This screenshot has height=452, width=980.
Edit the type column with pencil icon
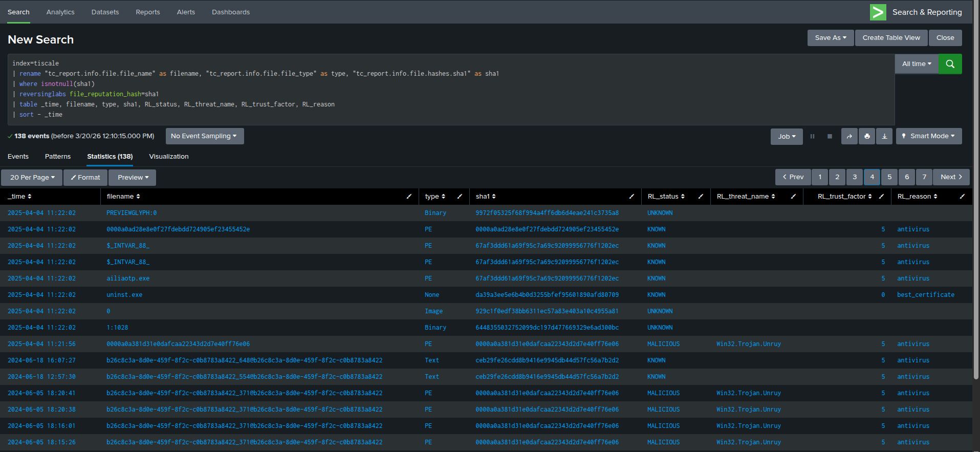pos(460,197)
